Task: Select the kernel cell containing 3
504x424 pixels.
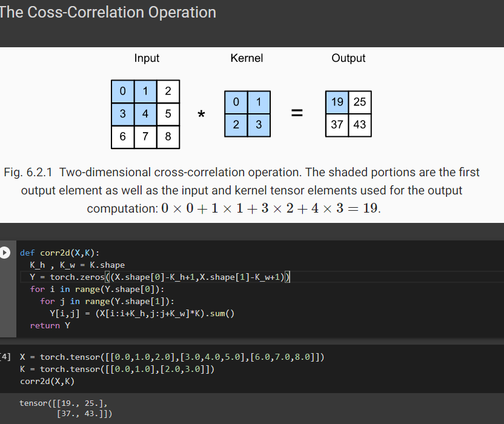Action: pos(259,125)
